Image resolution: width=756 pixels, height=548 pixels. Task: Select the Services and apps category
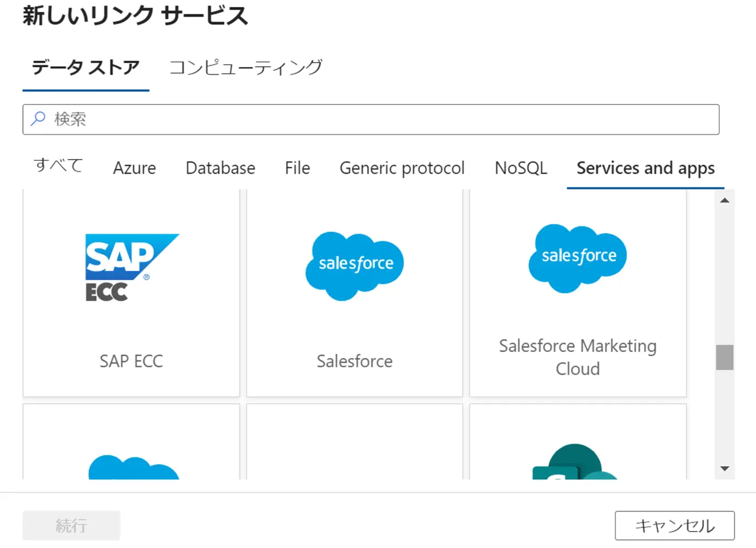pos(645,168)
